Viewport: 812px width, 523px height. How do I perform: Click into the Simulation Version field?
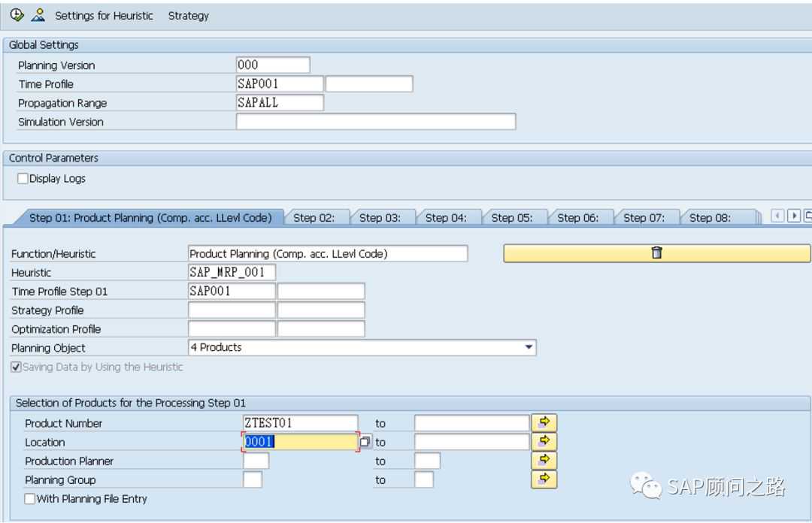[375, 122]
